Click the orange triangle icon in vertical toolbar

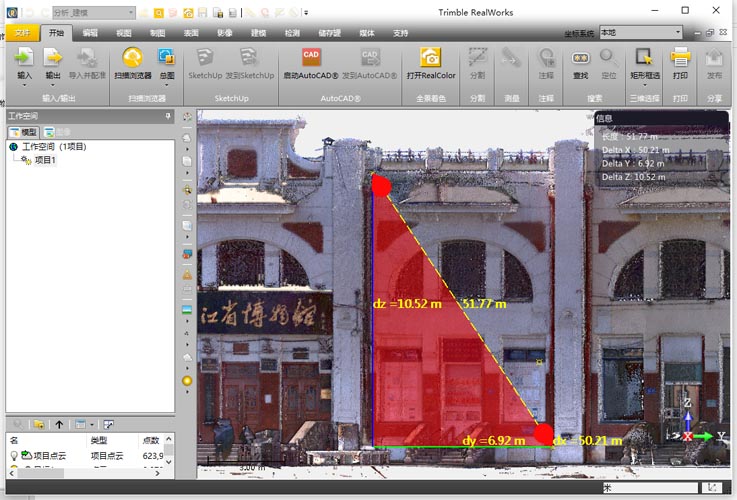(187, 275)
